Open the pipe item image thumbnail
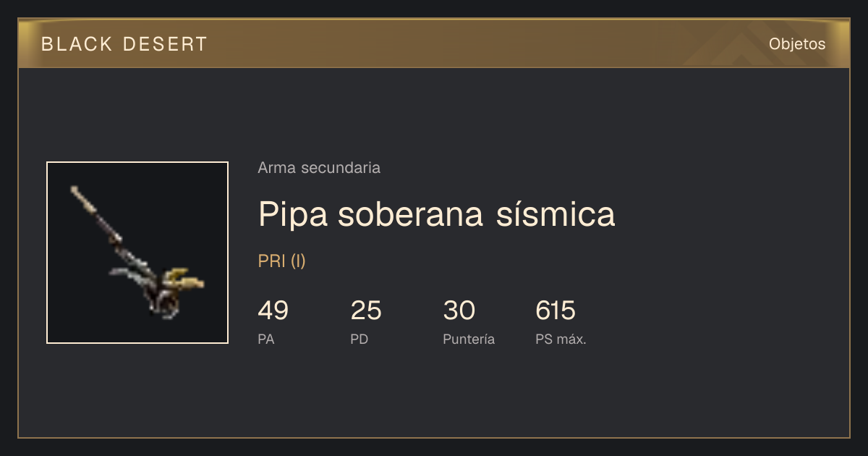Image resolution: width=868 pixels, height=456 pixels. (x=137, y=253)
